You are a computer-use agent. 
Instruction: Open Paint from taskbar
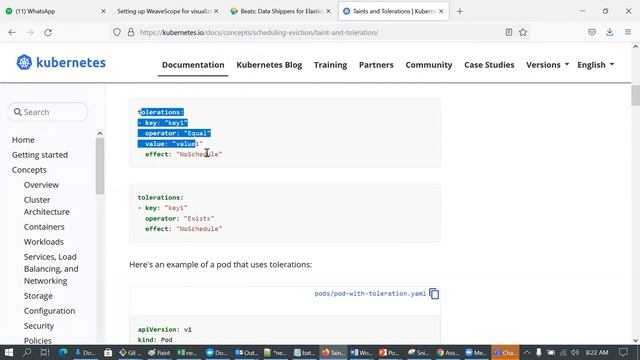159,352
